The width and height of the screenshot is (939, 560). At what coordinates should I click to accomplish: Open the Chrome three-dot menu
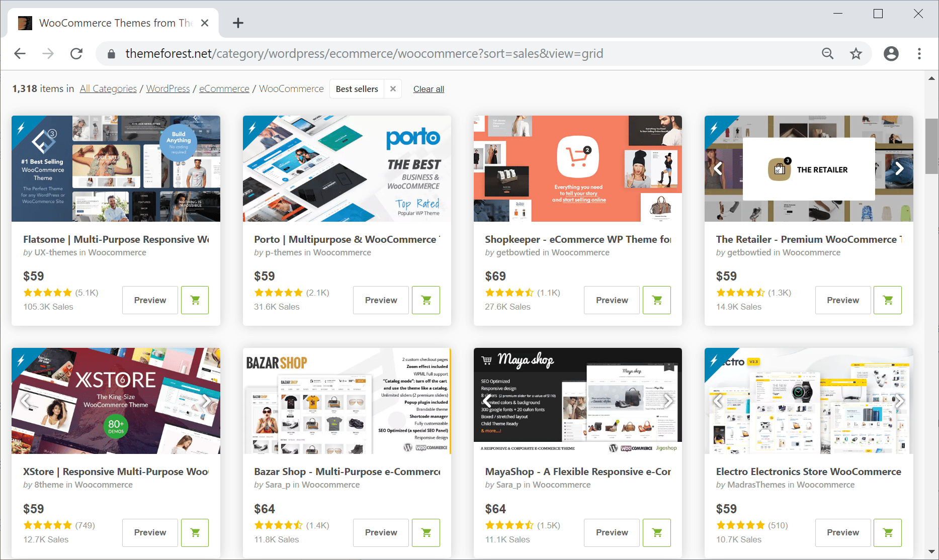coord(919,53)
